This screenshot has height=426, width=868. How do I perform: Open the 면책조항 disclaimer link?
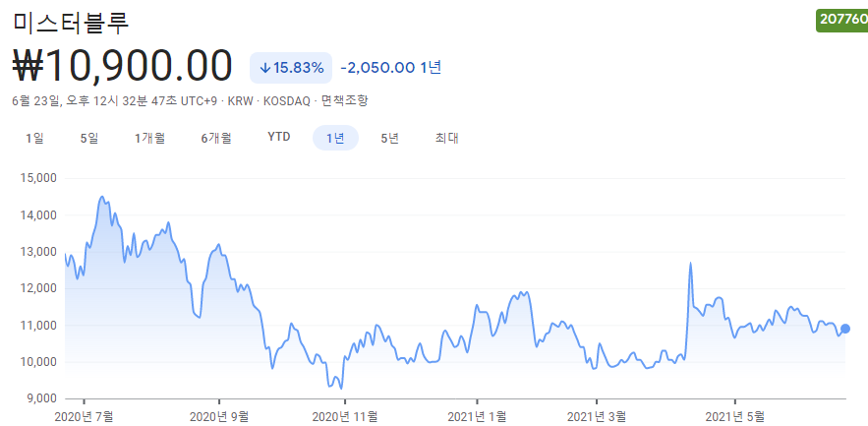point(345,100)
